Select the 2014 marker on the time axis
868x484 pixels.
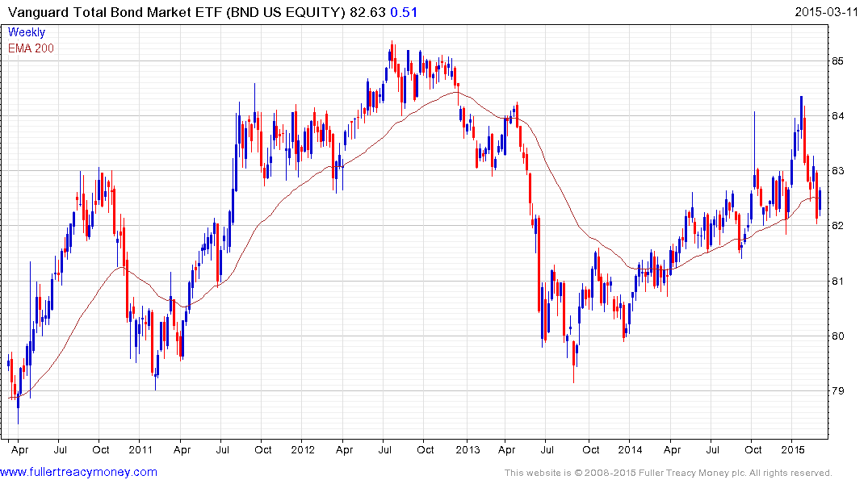pos(628,449)
